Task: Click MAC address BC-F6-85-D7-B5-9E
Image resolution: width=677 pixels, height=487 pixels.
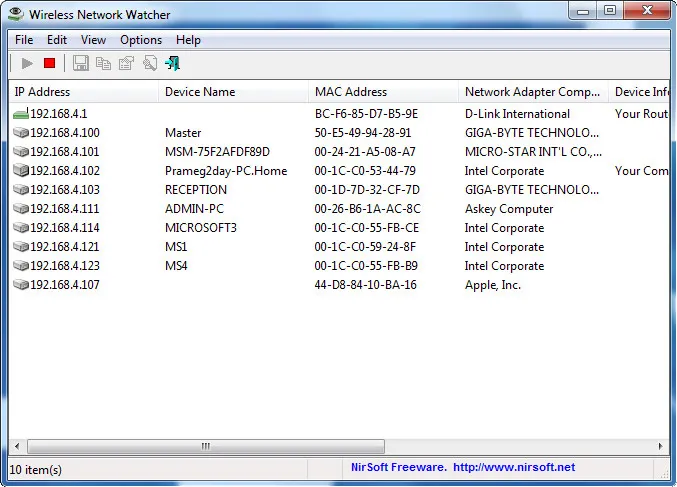Action: pyautogui.click(x=366, y=114)
